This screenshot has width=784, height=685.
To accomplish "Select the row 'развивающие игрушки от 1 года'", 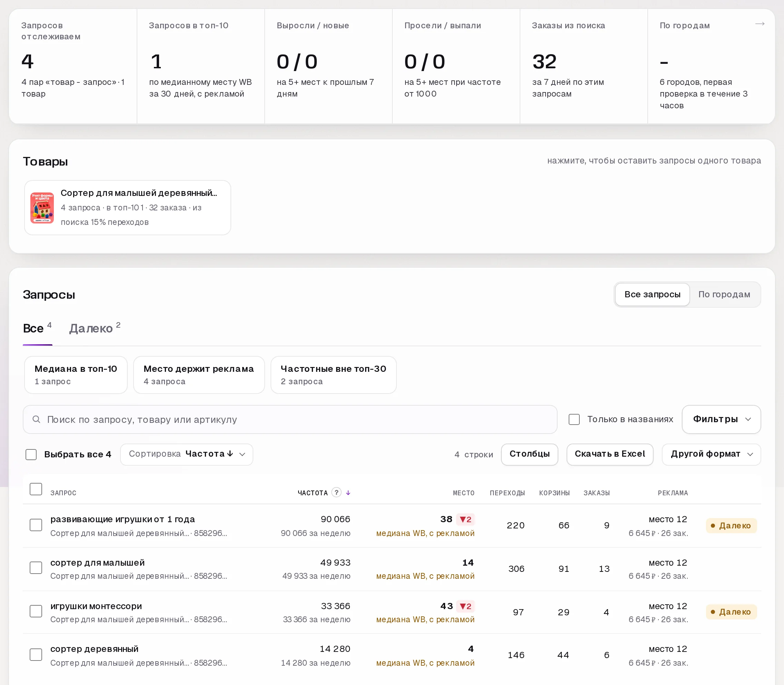I will tap(36, 525).
